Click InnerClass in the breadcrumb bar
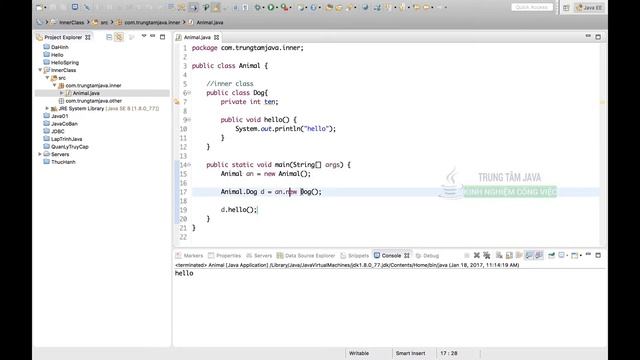This screenshot has height=360, width=640. coord(71,22)
